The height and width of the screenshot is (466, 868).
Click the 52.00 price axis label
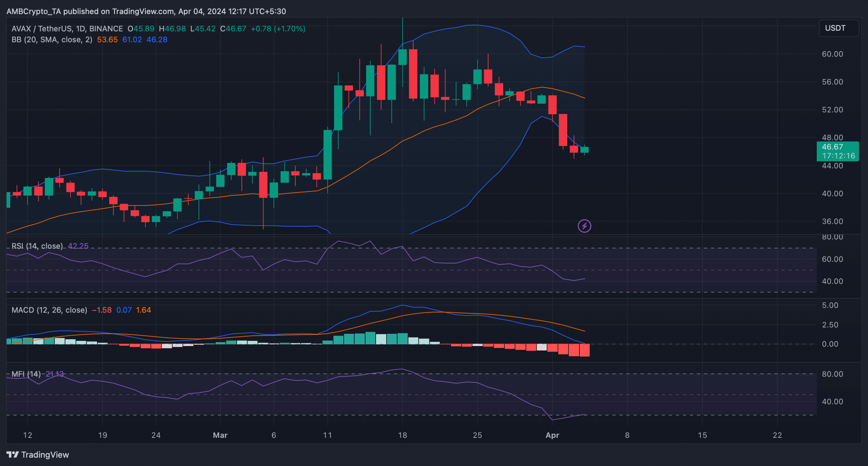click(832, 109)
